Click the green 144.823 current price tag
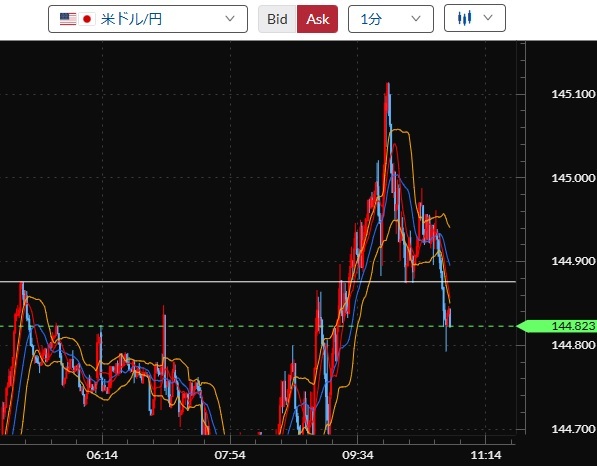597x466 pixels. point(557,326)
